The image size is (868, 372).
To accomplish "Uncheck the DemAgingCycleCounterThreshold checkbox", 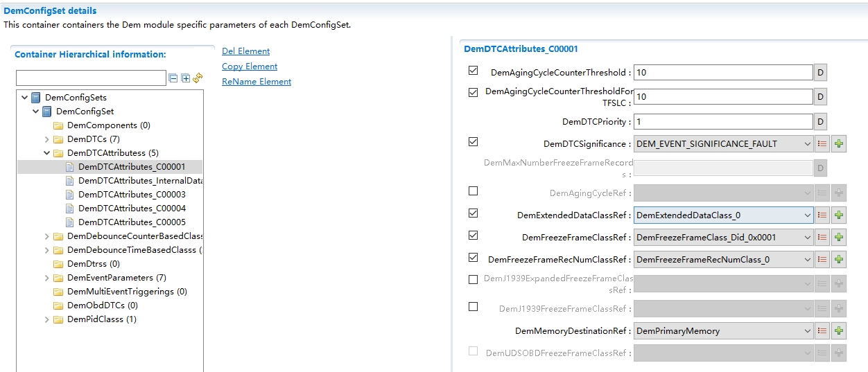I will pyautogui.click(x=474, y=71).
